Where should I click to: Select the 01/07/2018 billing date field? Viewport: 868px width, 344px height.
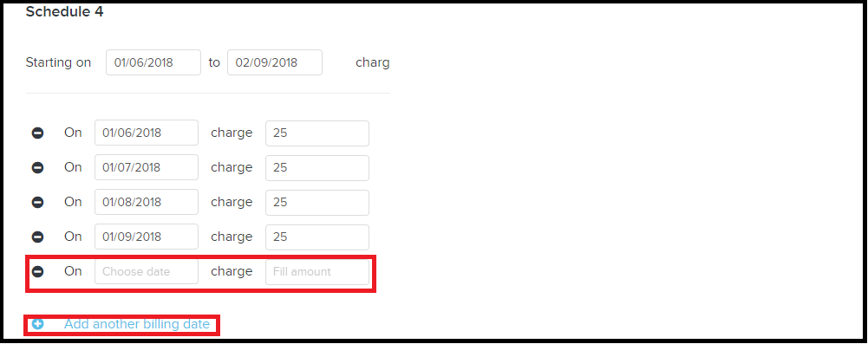tap(147, 167)
